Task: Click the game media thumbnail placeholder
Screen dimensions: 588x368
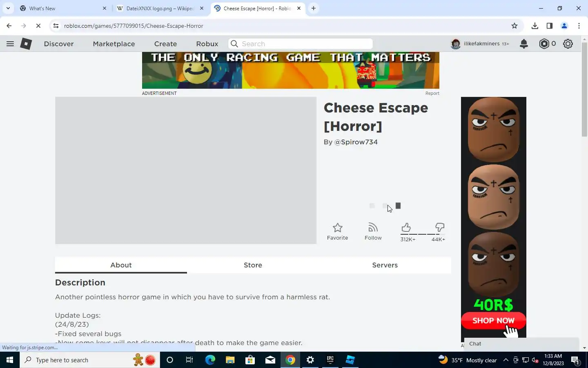Action: click(x=186, y=171)
